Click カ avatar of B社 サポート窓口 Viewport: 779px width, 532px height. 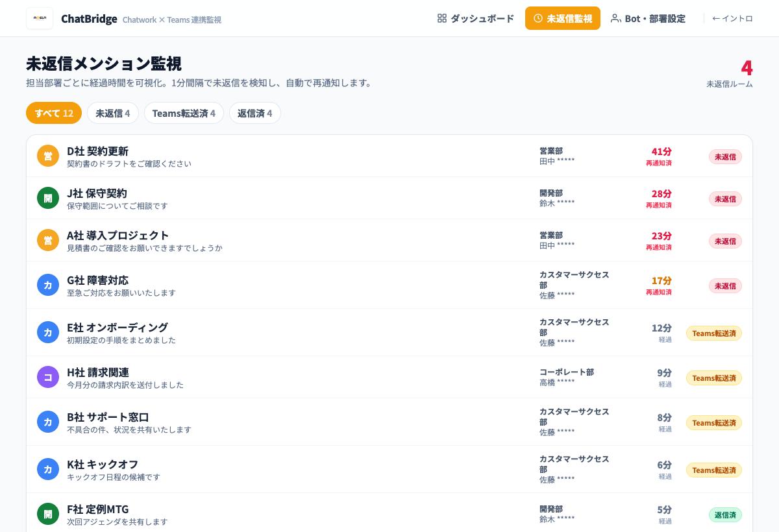pyautogui.click(x=48, y=422)
